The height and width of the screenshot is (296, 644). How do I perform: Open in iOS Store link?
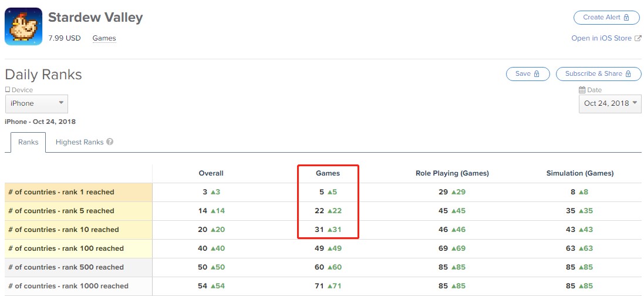pyautogui.click(x=601, y=38)
